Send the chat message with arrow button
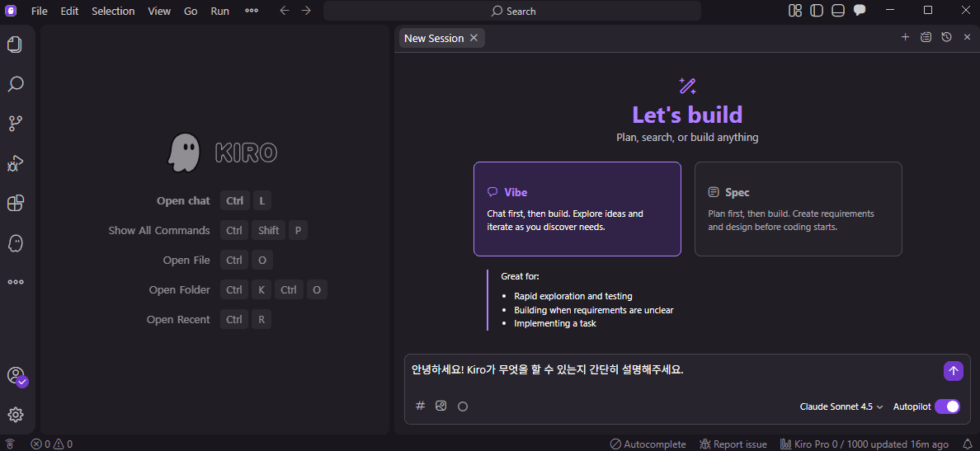The height and width of the screenshot is (451, 980). [x=953, y=371]
